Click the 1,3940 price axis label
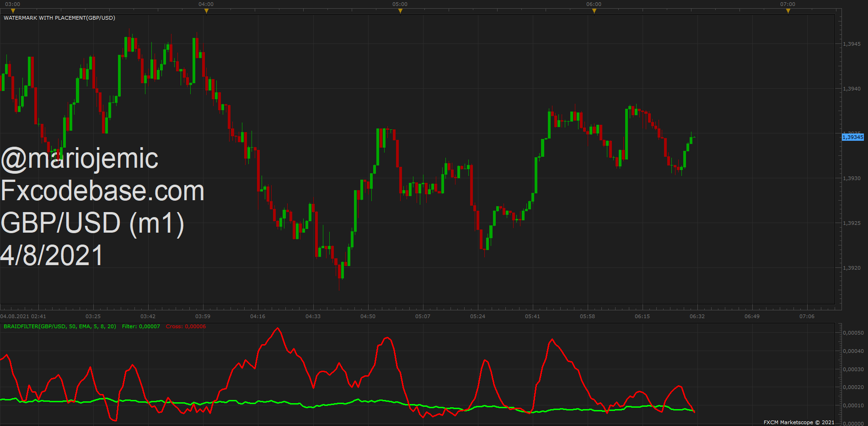The height and width of the screenshot is (426, 868). (852, 89)
